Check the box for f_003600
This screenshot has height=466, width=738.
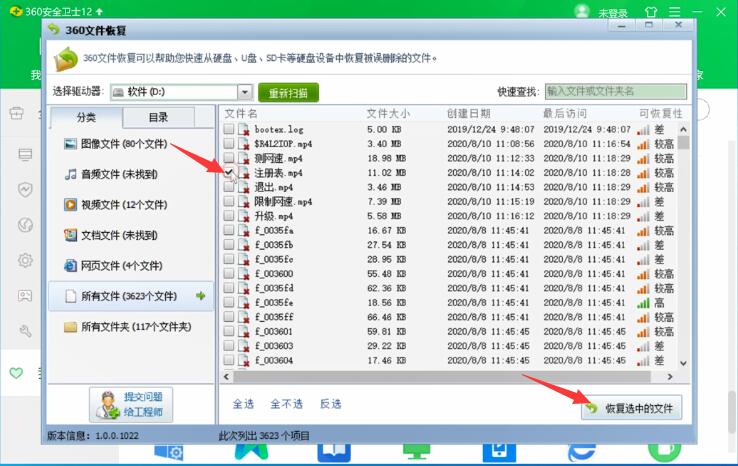229,273
